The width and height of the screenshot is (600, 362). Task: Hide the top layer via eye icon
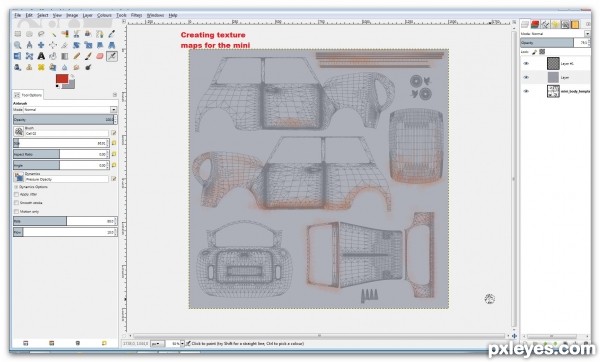526,64
